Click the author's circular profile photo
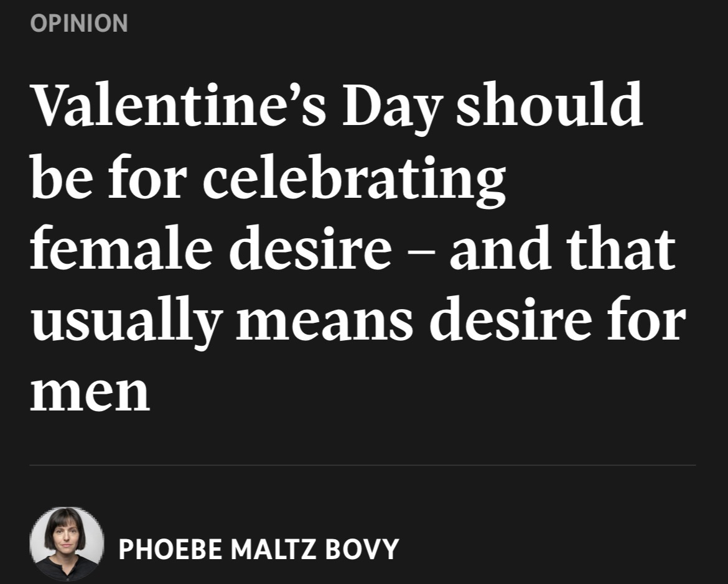Viewport: 728px width, 584px height. pyautogui.click(x=67, y=544)
